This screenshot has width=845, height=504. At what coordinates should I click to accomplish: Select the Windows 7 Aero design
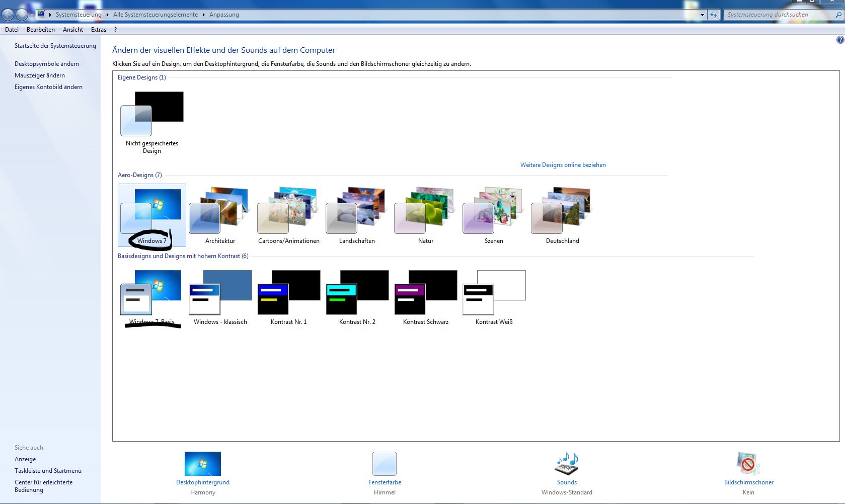coord(152,215)
